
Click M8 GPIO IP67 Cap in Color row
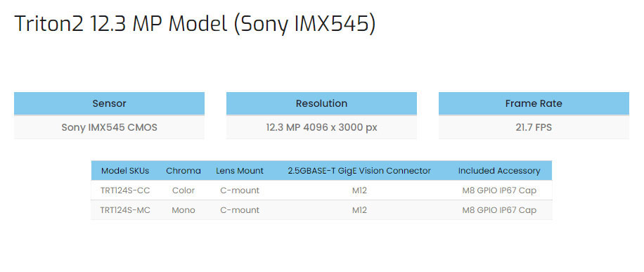[499, 190]
